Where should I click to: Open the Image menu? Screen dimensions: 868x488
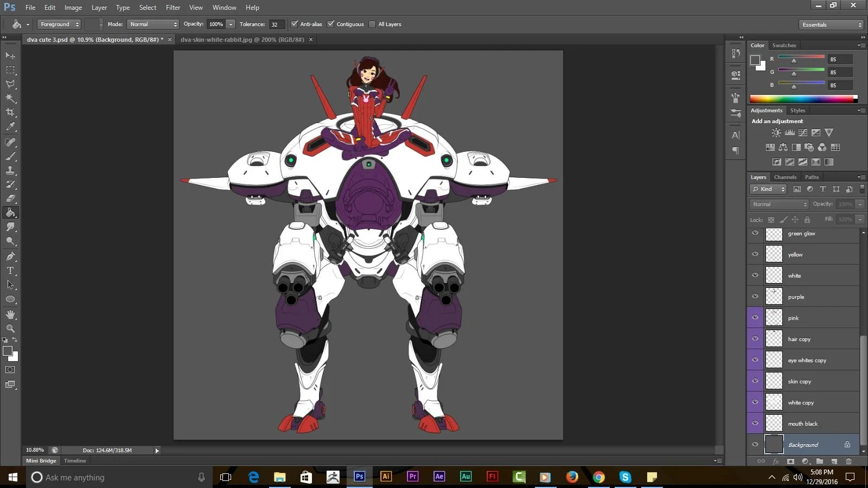(73, 8)
